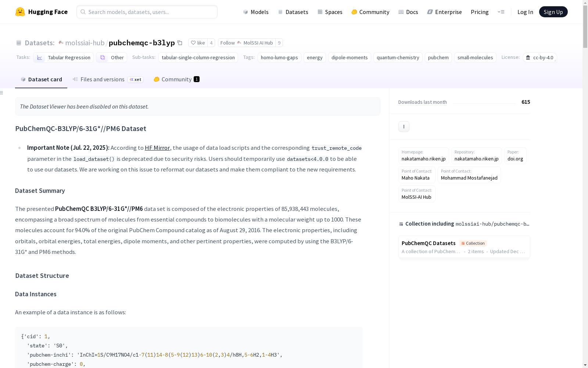Open the Pricing page
588x368 pixels.
click(x=480, y=12)
